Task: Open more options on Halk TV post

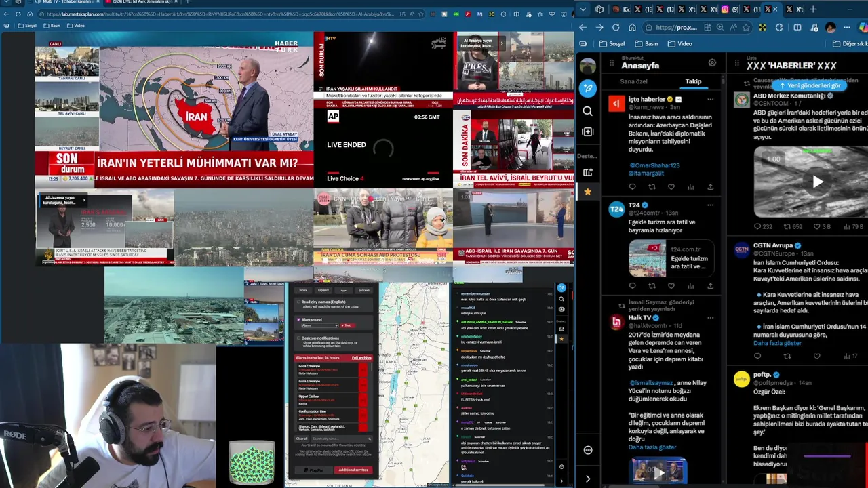Action: tap(710, 318)
